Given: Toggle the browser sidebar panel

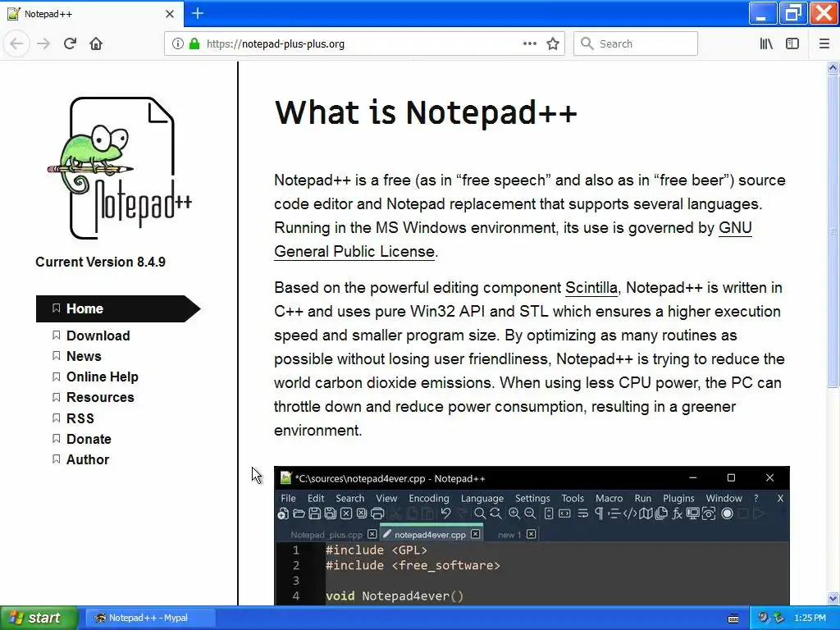Looking at the screenshot, I should [792, 43].
